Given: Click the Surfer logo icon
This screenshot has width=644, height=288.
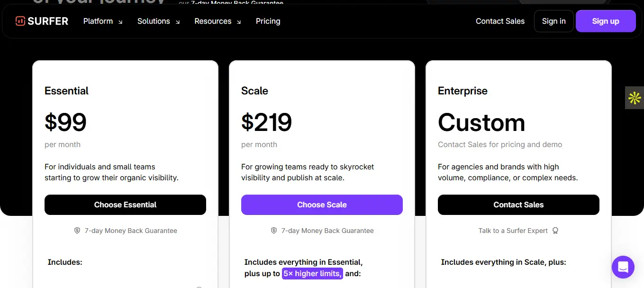Looking at the screenshot, I should [x=20, y=21].
